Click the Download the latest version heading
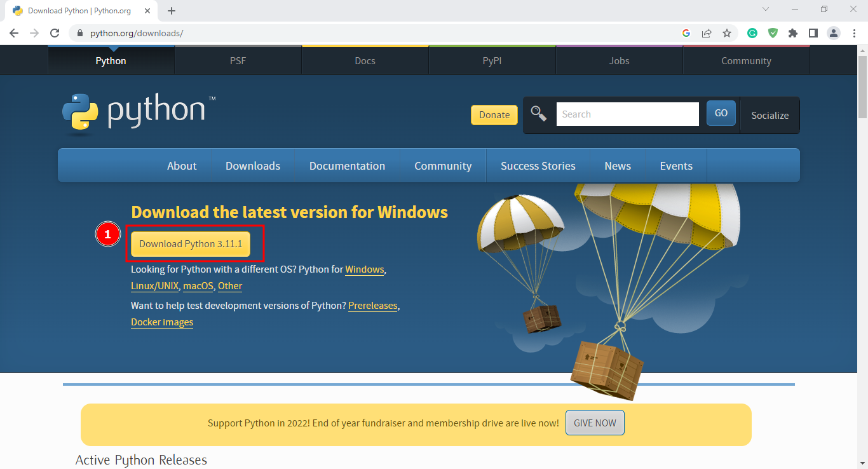Image resolution: width=868 pixels, height=469 pixels. pos(289,212)
